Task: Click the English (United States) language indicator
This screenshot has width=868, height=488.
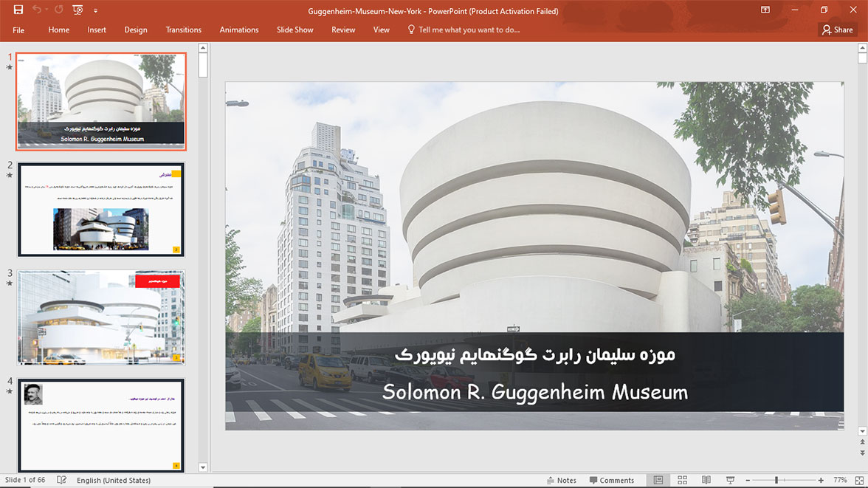Action: [x=114, y=480]
